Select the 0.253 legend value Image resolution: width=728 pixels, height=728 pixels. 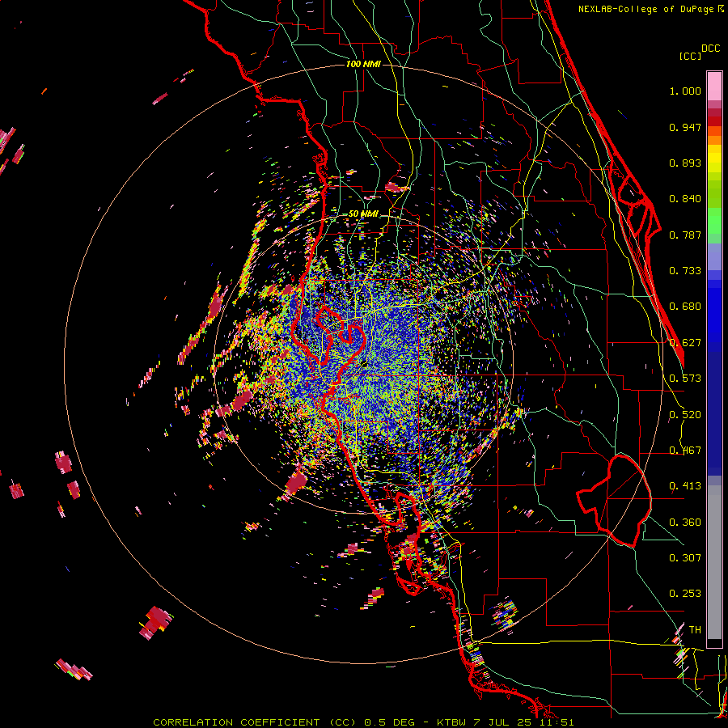point(685,594)
